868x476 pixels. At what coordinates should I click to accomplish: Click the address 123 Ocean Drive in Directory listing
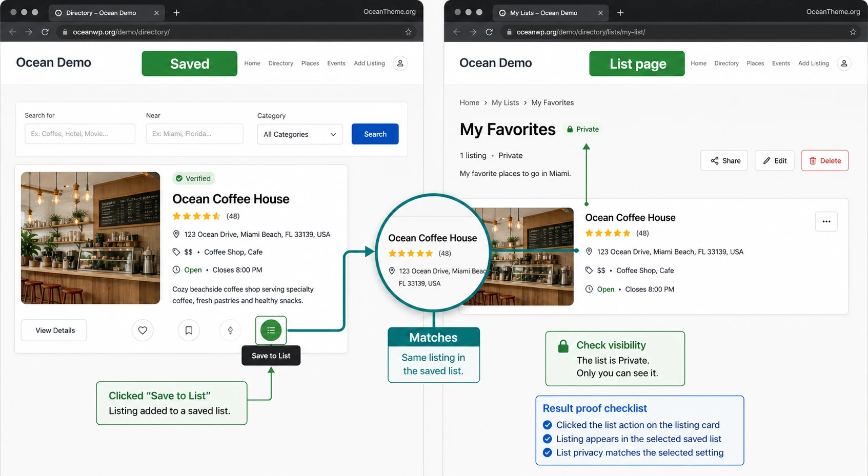257,235
